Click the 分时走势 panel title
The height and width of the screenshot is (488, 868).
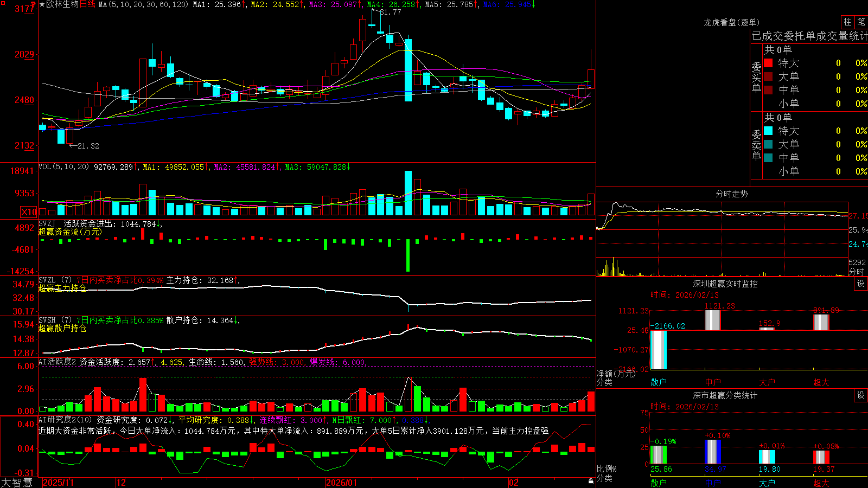tap(731, 194)
